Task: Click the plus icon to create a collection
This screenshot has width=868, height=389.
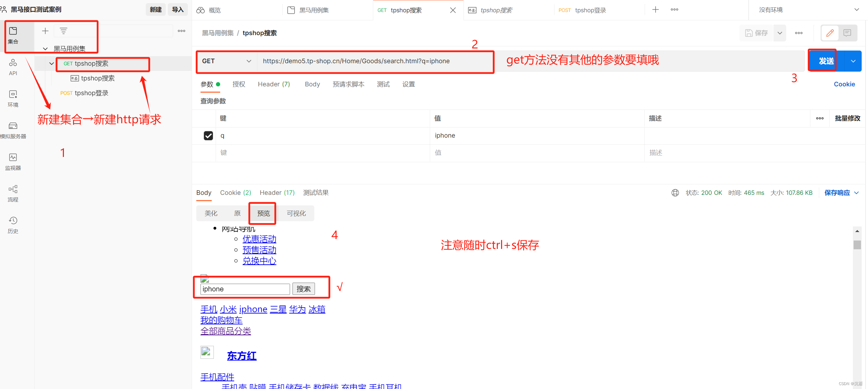Action: 45,31
